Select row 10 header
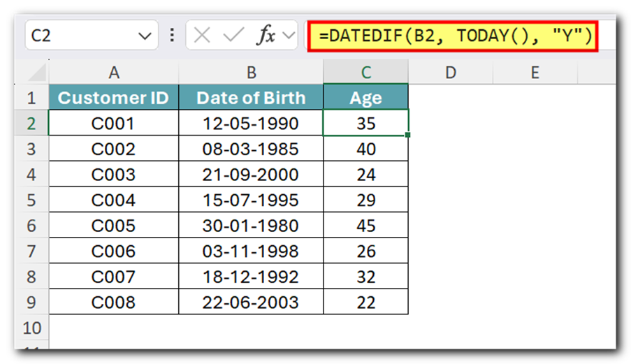Image resolution: width=631 pixels, height=364 pixels. pos(31,328)
